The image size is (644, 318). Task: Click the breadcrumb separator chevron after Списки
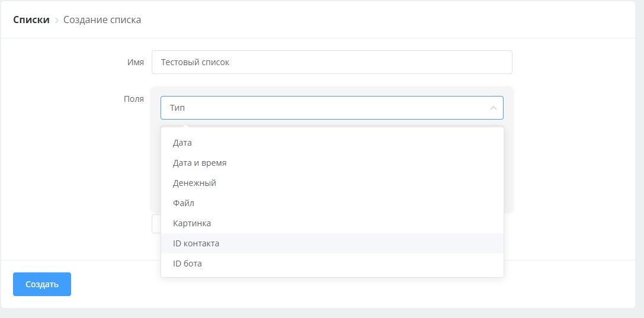click(x=57, y=20)
